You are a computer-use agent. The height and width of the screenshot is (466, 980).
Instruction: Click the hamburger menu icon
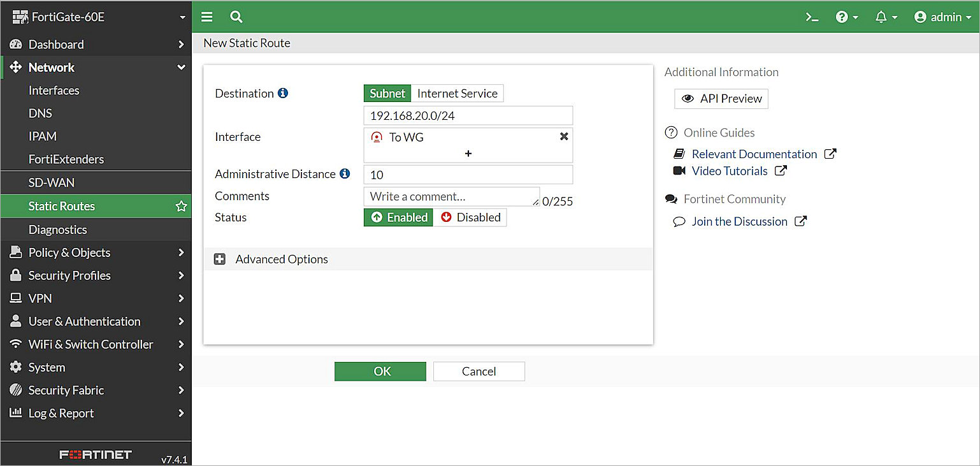[206, 17]
